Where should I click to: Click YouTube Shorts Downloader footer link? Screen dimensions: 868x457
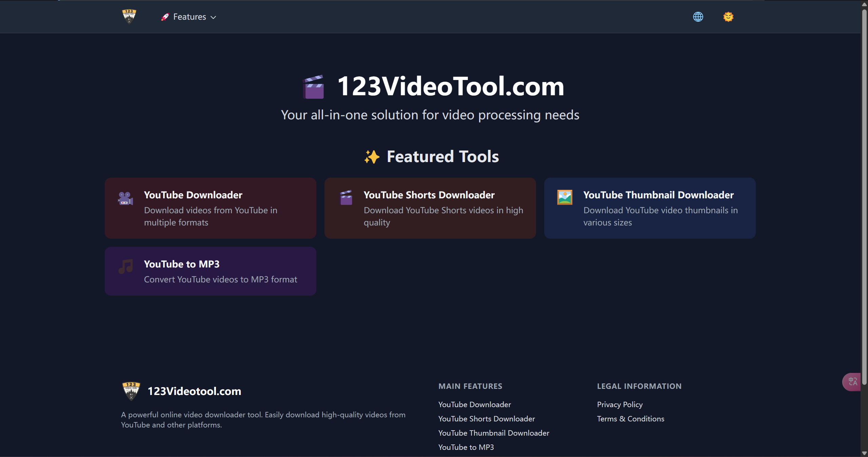[x=486, y=419]
